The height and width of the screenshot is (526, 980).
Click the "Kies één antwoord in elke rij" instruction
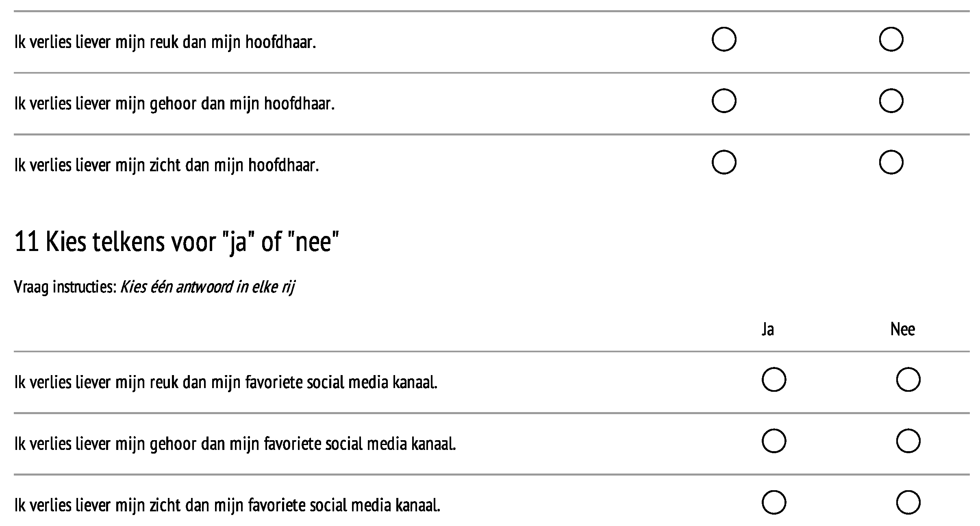tap(207, 287)
